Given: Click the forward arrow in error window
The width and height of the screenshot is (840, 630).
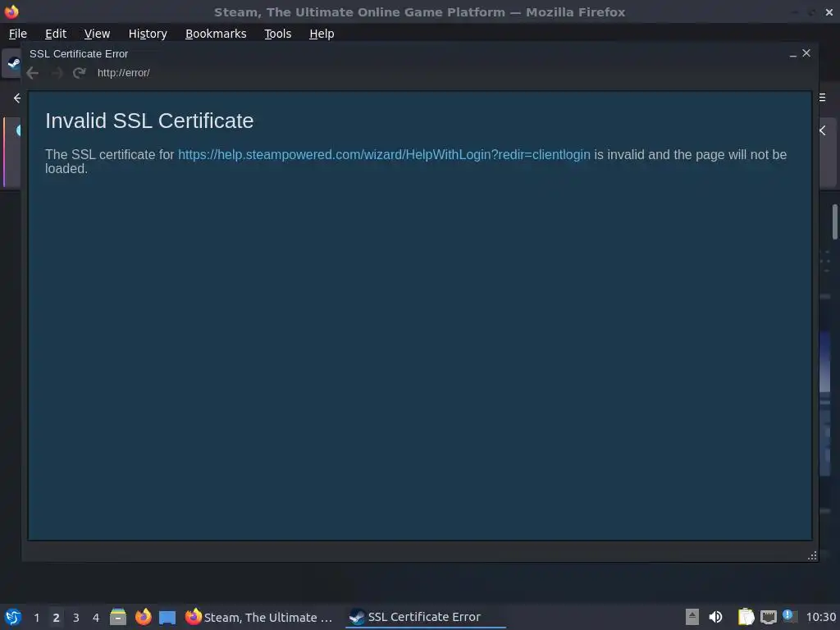Looking at the screenshot, I should point(57,73).
